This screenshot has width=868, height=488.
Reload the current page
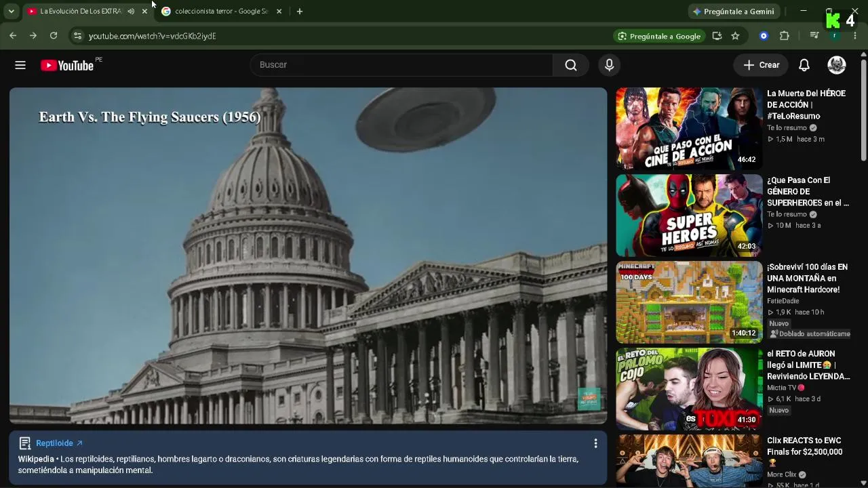(x=54, y=36)
